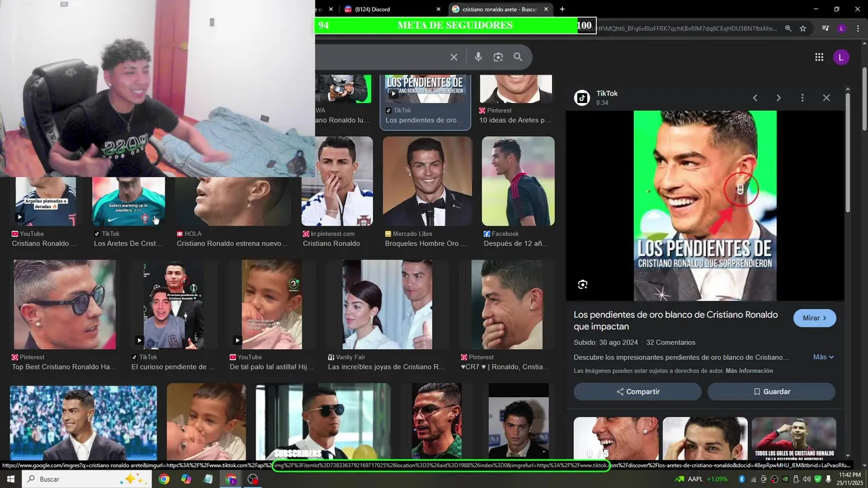Click the Compartir button
This screenshot has height=488, width=868.
point(637,392)
